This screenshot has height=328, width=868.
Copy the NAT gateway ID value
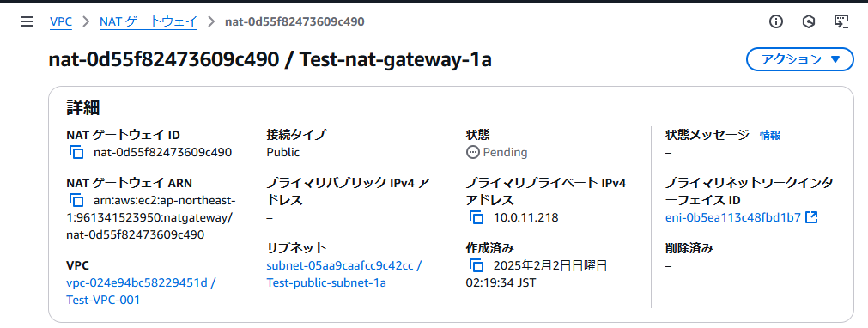click(76, 152)
